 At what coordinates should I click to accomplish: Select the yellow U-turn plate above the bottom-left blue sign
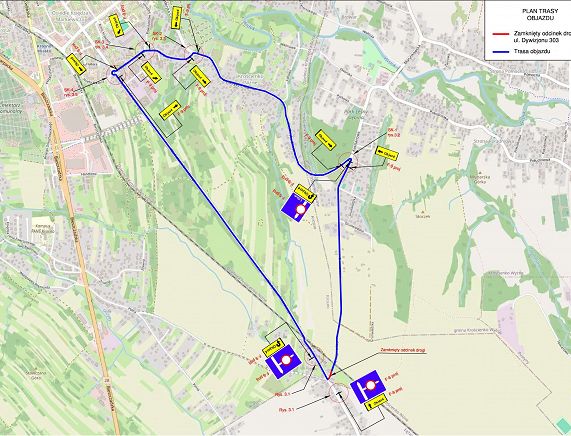tap(273, 347)
